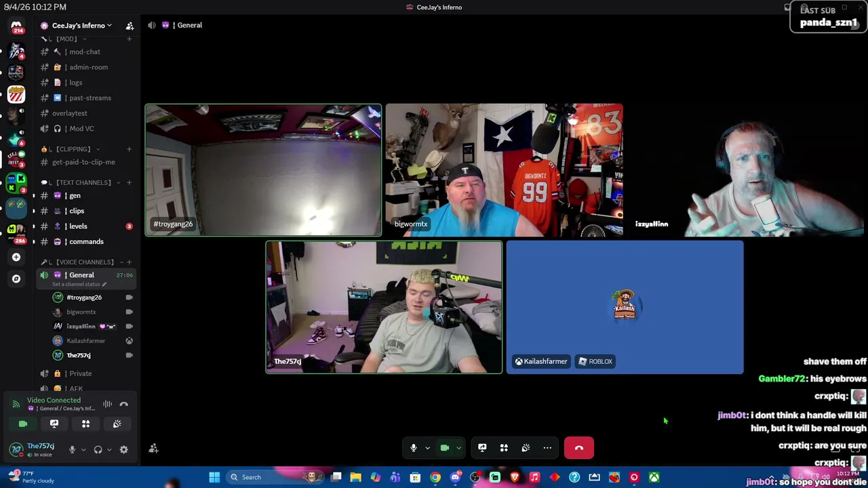Open Discord direct messages home icon

[x=16, y=27]
